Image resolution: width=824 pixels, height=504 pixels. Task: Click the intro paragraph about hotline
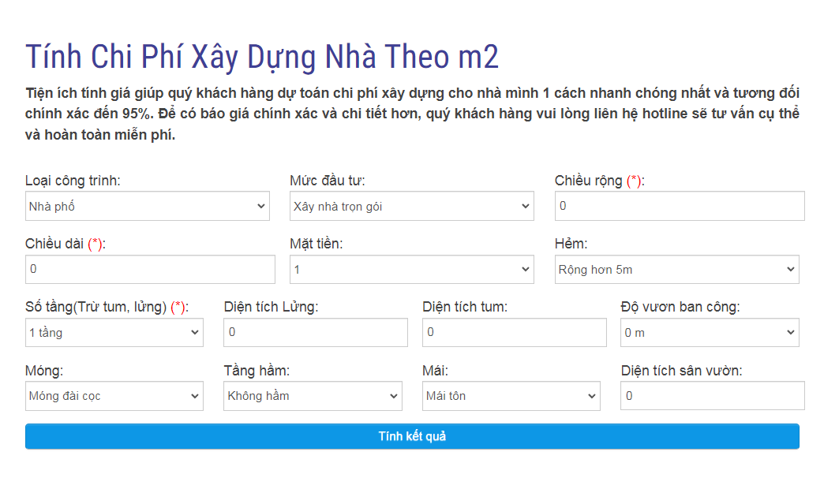click(x=412, y=114)
